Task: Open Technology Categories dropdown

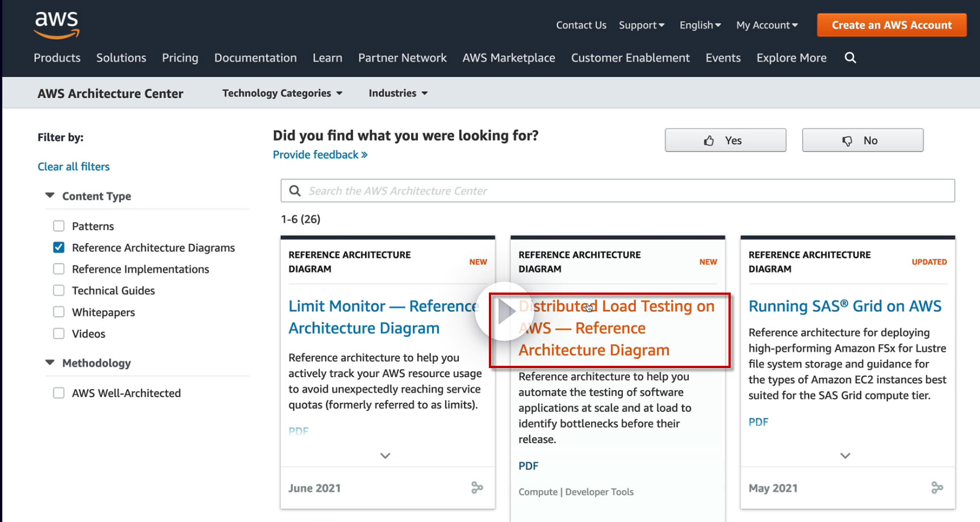Action: 282,93
